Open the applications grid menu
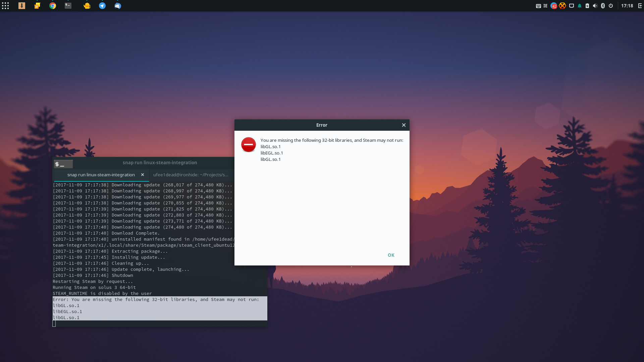Viewport: 644px width, 362px height. 5,6
